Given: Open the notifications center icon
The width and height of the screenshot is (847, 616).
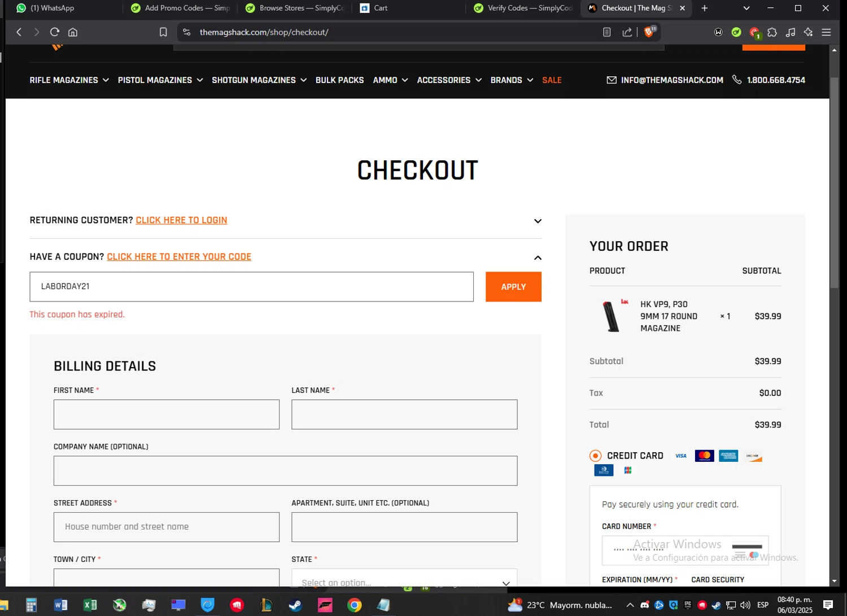Looking at the screenshot, I should pos(828,605).
